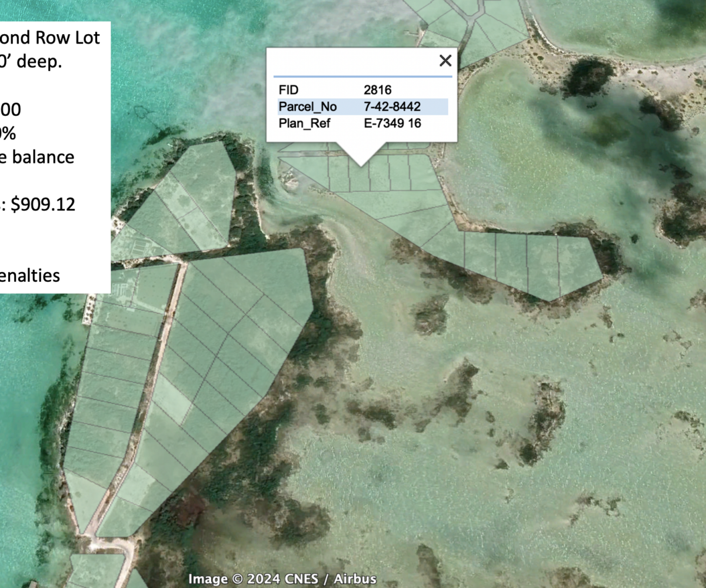Click the 'e balance' text line
706x588 pixels.
(37, 157)
